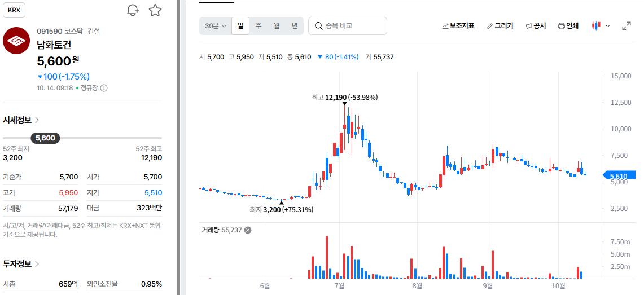Click the 건설 sector label

click(94, 31)
